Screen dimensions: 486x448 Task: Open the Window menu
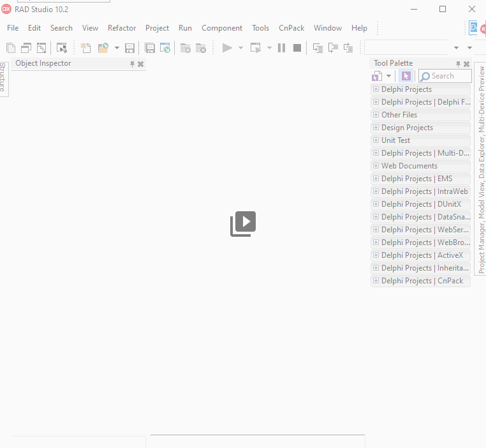(328, 28)
